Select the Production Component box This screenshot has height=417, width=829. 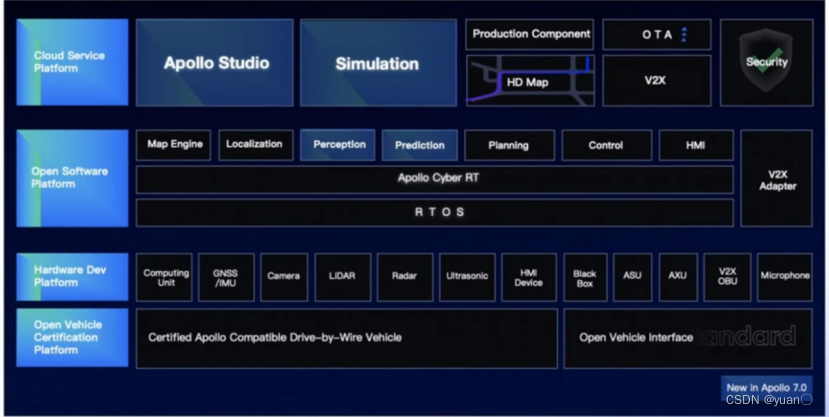(530, 34)
